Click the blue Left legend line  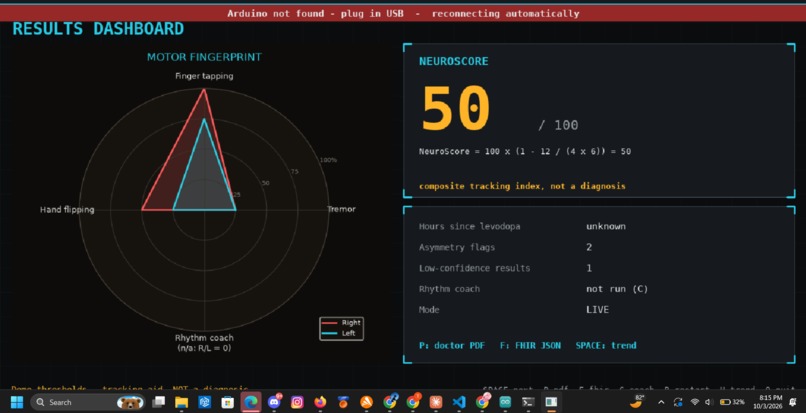(x=329, y=333)
